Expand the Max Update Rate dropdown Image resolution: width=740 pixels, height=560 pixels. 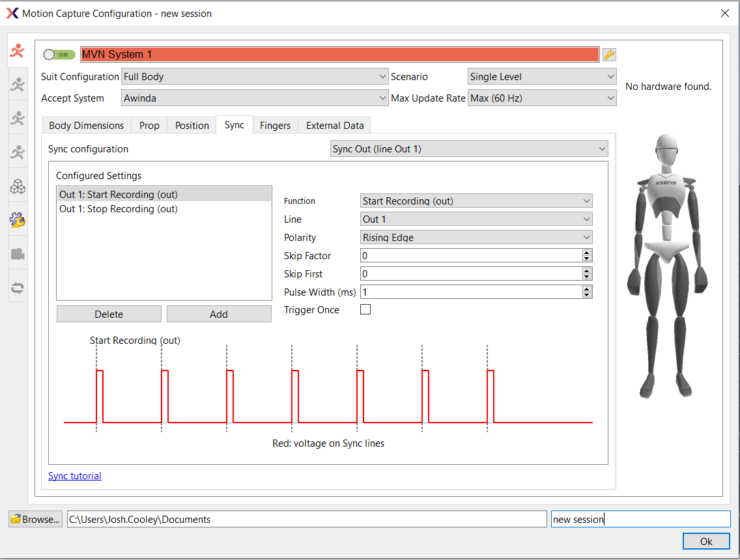542,98
